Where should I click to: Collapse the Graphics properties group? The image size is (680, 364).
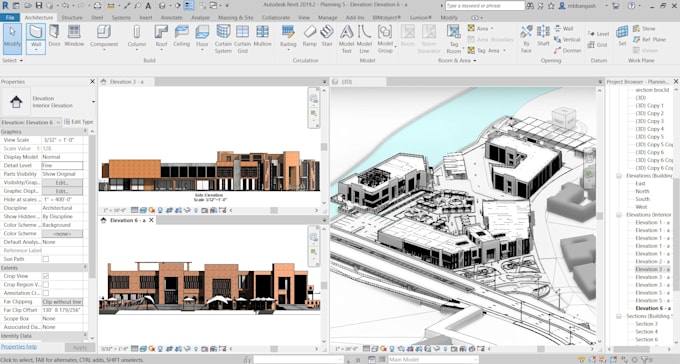(85, 131)
